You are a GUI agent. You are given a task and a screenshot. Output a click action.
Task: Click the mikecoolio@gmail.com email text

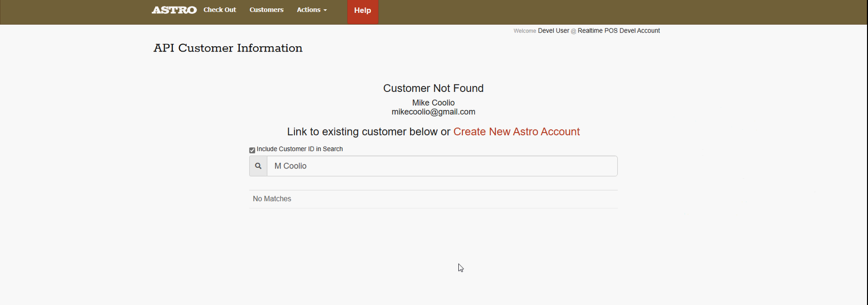click(x=433, y=112)
